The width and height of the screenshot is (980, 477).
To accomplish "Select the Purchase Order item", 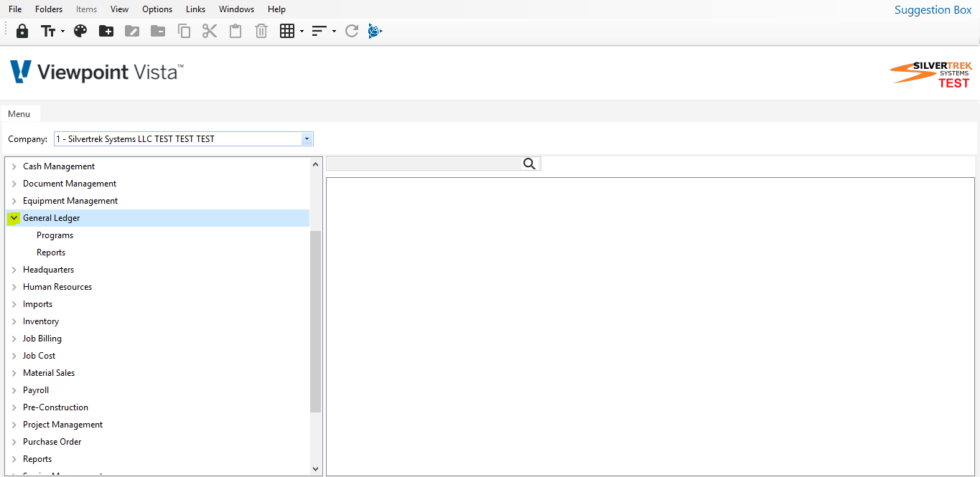I will (x=52, y=442).
